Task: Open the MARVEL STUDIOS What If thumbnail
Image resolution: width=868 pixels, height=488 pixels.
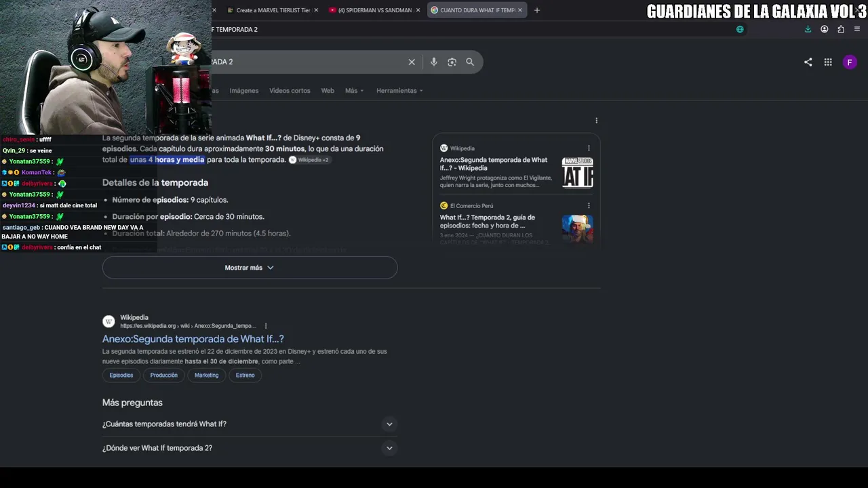Action: 578,172
